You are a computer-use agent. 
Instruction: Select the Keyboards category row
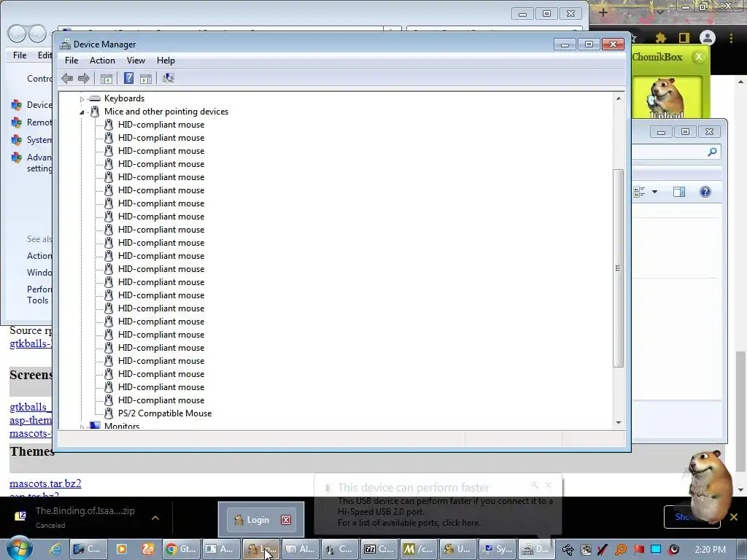[124, 98]
